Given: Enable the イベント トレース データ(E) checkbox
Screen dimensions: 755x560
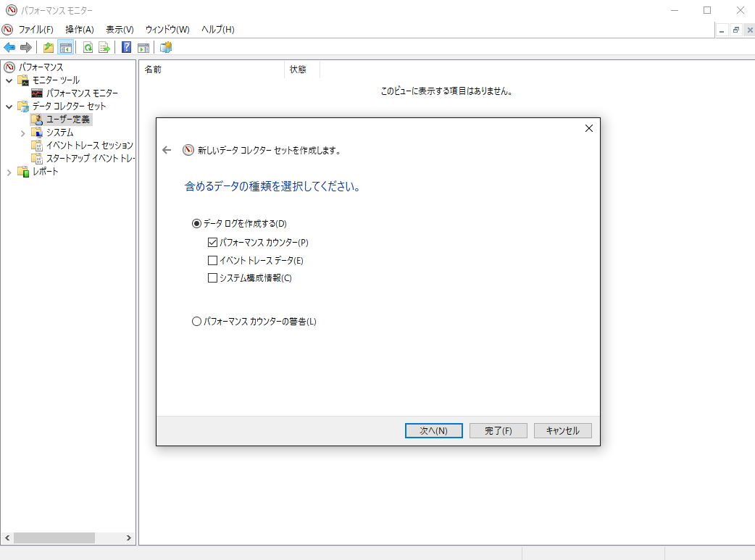Looking at the screenshot, I should click(x=212, y=261).
